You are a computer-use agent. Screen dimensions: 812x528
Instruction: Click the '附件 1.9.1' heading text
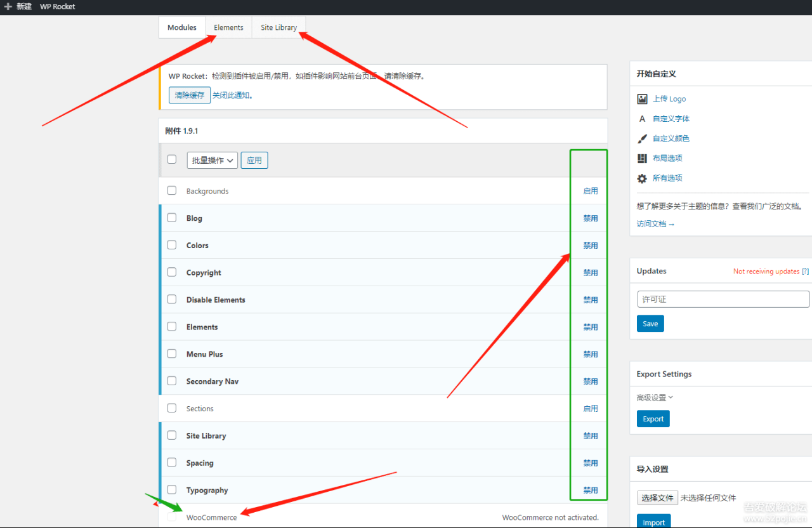(x=182, y=131)
